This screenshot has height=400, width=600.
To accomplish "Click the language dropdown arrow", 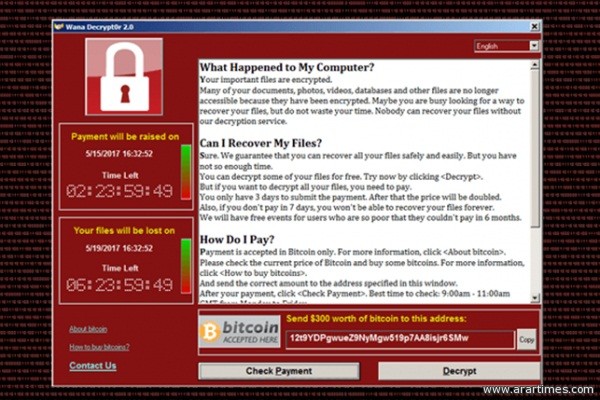I will pyautogui.click(x=534, y=46).
